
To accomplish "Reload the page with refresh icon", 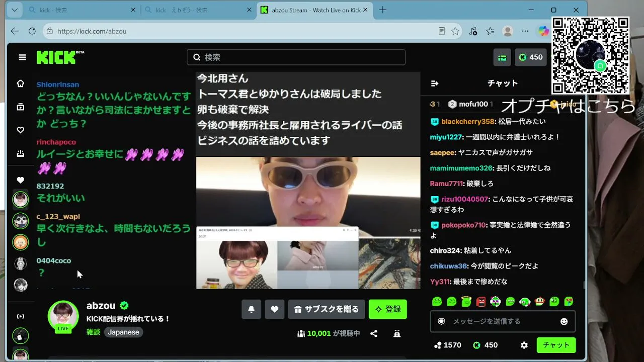I will click(32, 31).
